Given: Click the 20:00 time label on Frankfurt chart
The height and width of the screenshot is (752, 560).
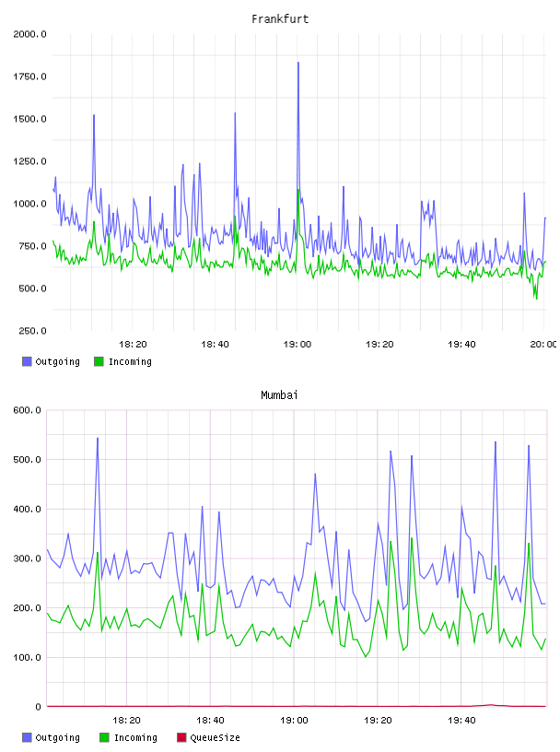Looking at the screenshot, I should point(543,345).
